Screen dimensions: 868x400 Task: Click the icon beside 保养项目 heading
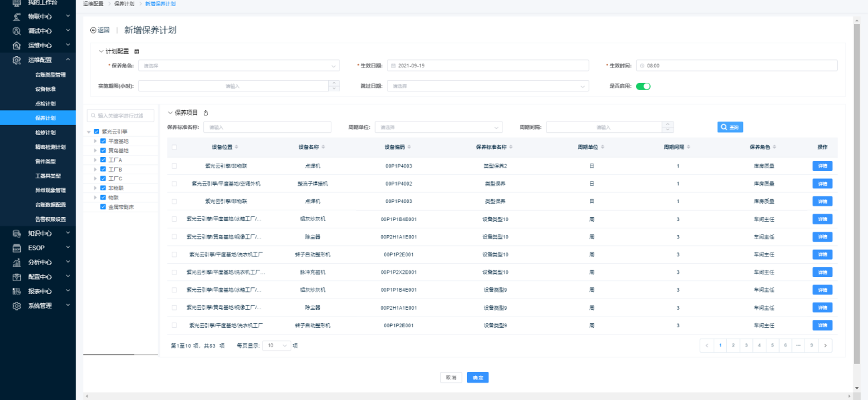(206, 113)
